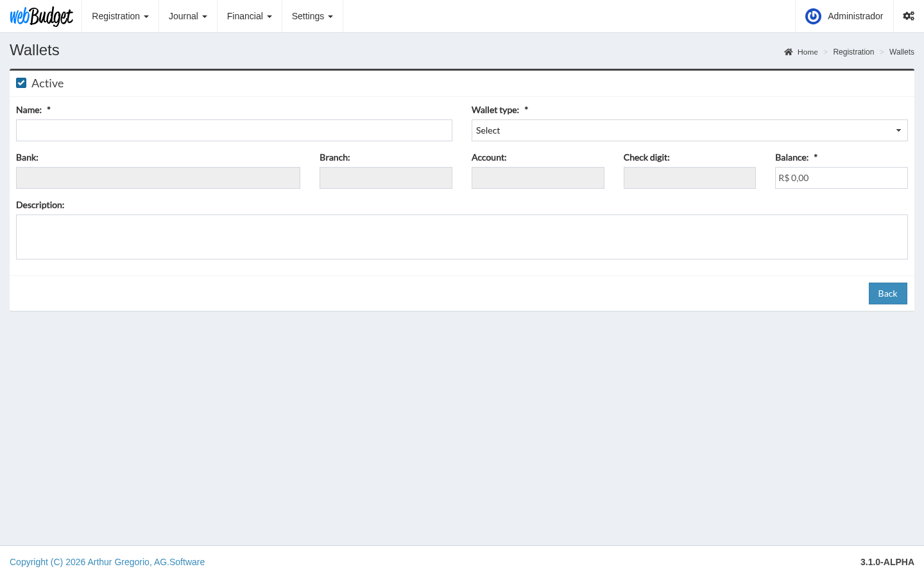This screenshot has height=578, width=924.
Task: Open the Arthur Gregorio copyright link
Action: 107,562
